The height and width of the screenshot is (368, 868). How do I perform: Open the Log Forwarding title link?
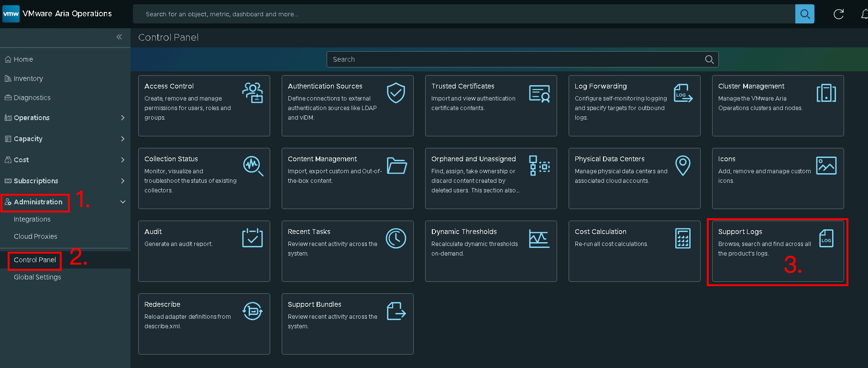point(601,86)
